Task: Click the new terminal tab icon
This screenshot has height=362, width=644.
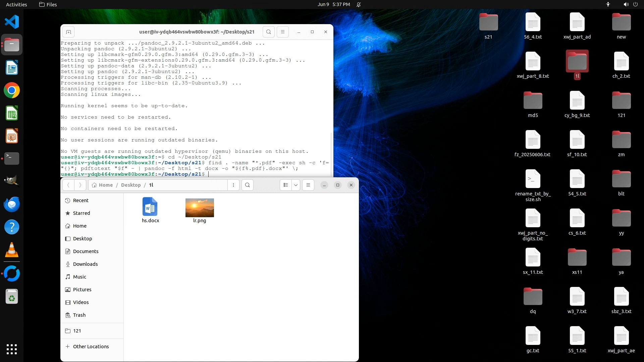Action: 68,32
